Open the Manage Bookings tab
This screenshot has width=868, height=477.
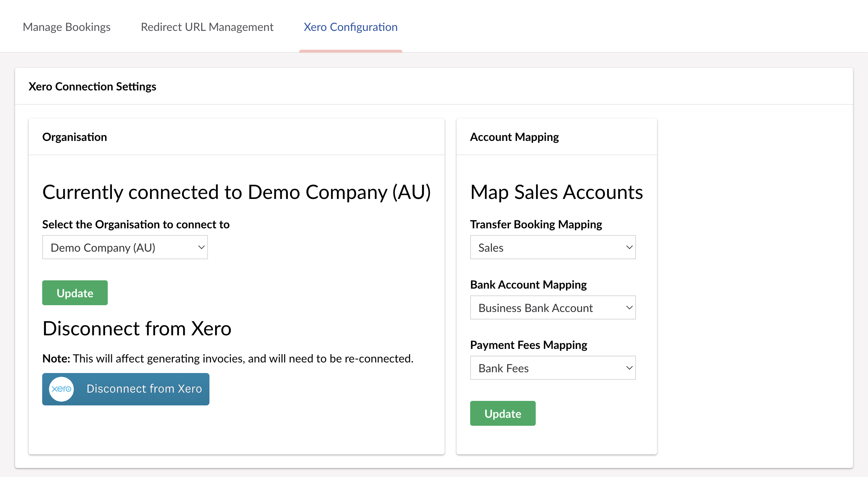click(x=67, y=27)
